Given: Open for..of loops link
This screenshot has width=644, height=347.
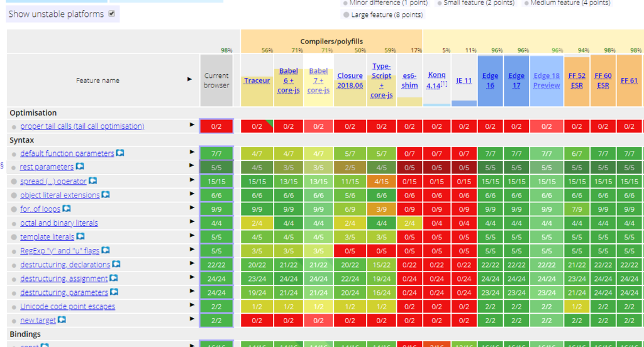Looking at the screenshot, I should [x=40, y=209].
